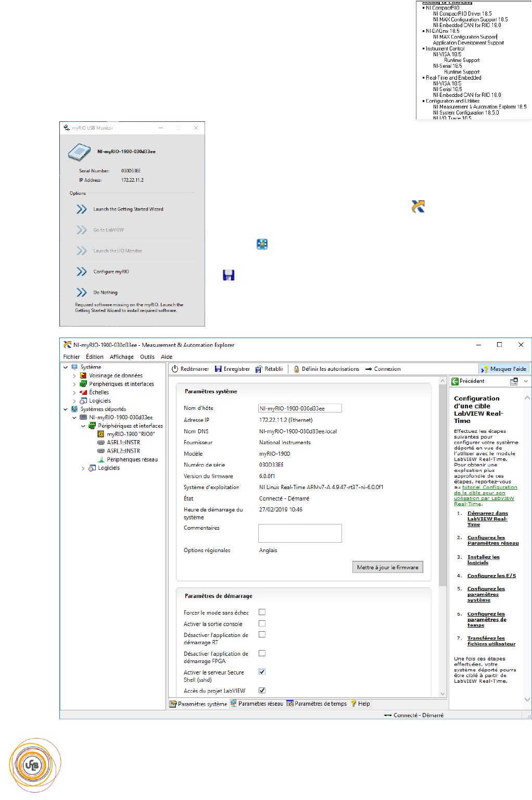
Task: Expand the Logiciels node under Système
Action: [74, 401]
